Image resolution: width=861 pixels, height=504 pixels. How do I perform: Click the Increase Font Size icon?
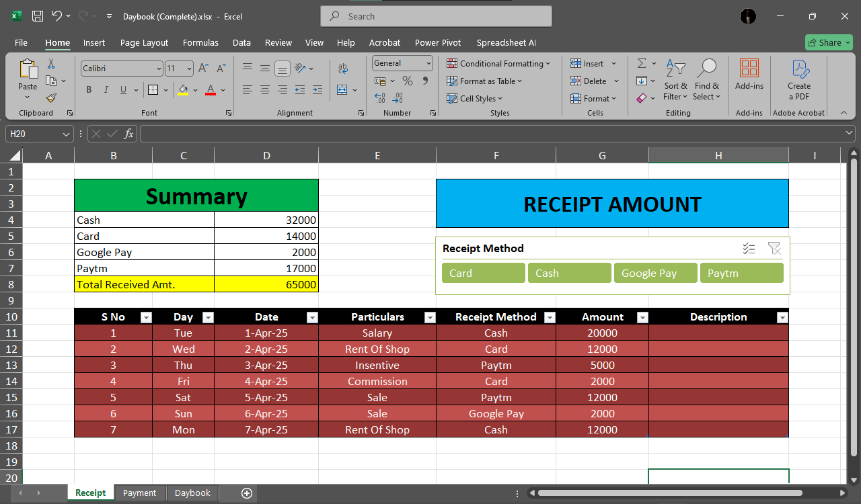(x=204, y=69)
